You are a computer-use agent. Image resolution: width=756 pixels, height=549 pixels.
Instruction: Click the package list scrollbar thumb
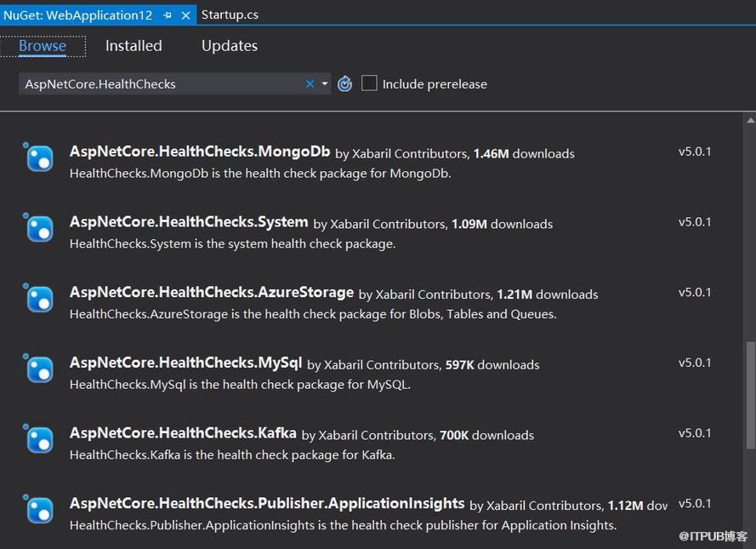pyautogui.click(x=750, y=395)
